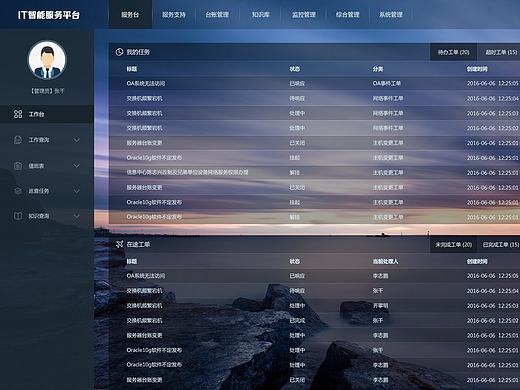Screen dimensions: 520x390
Task: Open the 综合管理 top navigation tab
Action: tap(347, 15)
